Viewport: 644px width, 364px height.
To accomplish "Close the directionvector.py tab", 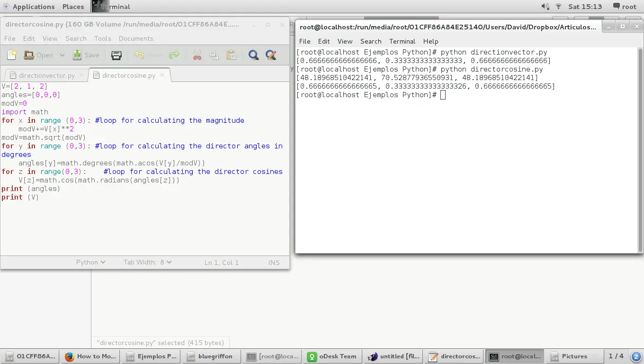I will tap(81, 75).
